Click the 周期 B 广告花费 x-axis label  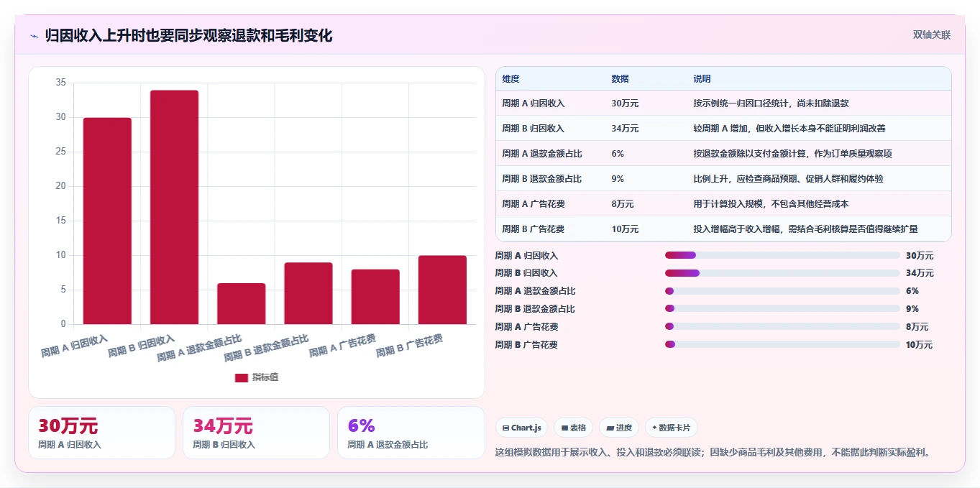(410, 346)
